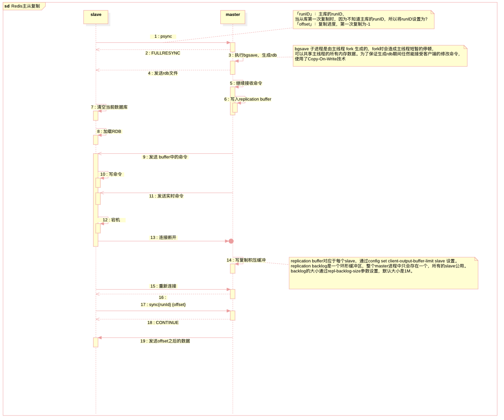Viewport: 504px width, 420px height.
Task: Select label '17 : sync{runId} {offset}'
Action: (x=163, y=305)
